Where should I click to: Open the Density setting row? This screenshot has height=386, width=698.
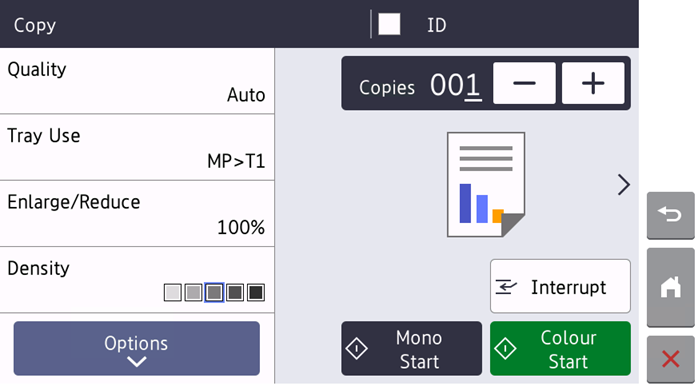point(137,280)
